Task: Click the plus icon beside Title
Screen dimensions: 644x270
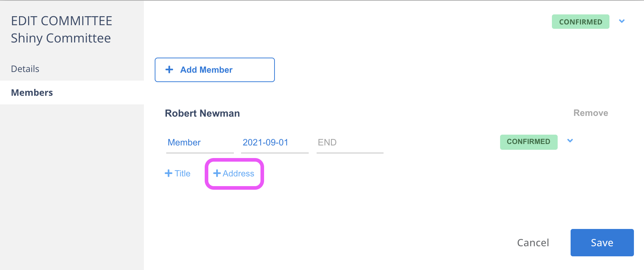Action: [x=168, y=174]
